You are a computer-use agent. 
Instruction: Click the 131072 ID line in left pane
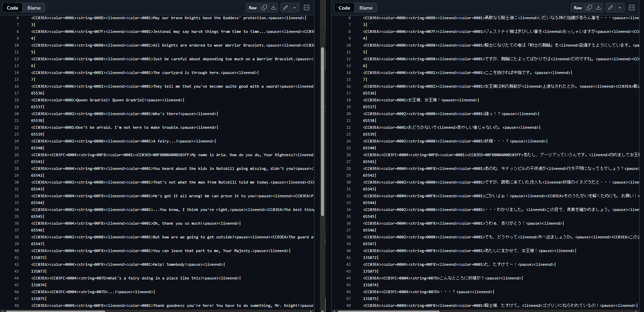(x=39, y=258)
